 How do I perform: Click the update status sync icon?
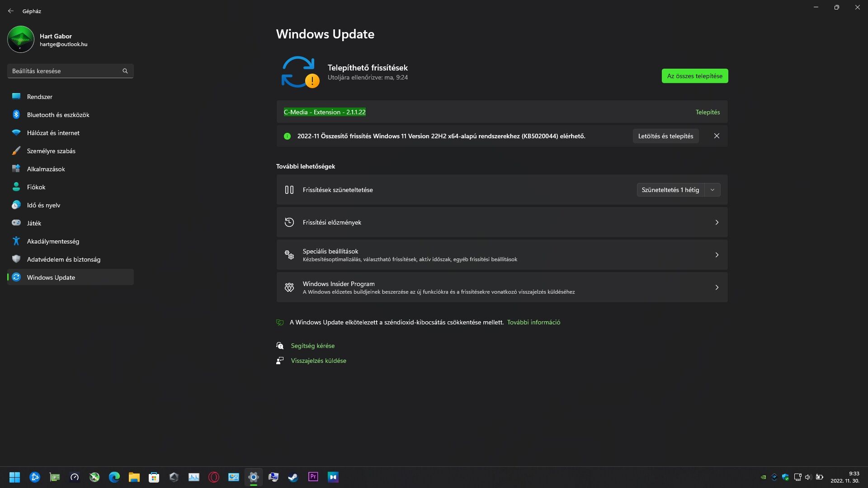point(300,72)
